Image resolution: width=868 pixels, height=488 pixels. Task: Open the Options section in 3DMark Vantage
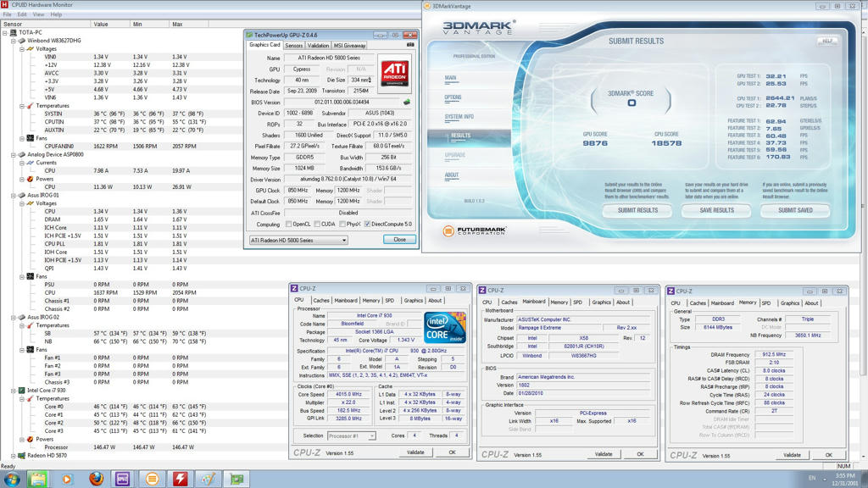click(x=453, y=97)
